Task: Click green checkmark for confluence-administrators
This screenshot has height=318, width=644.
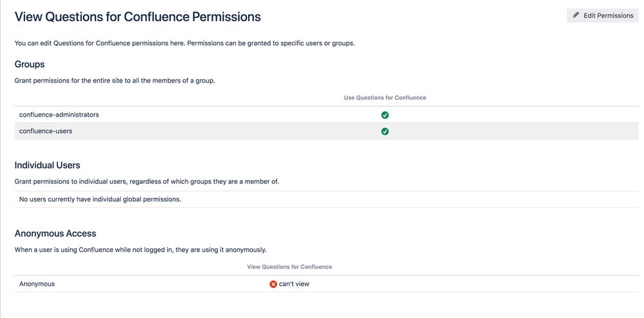Action: pyautogui.click(x=385, y=115)
